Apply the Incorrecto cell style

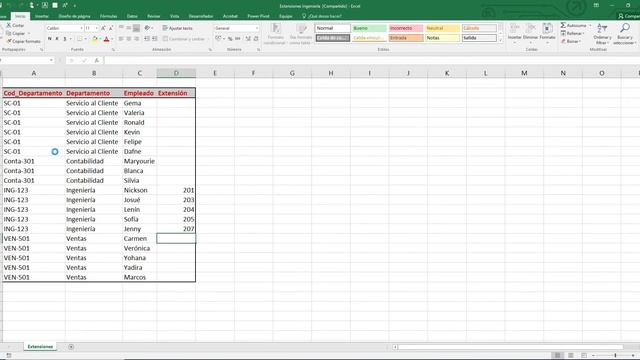(406, 28)
